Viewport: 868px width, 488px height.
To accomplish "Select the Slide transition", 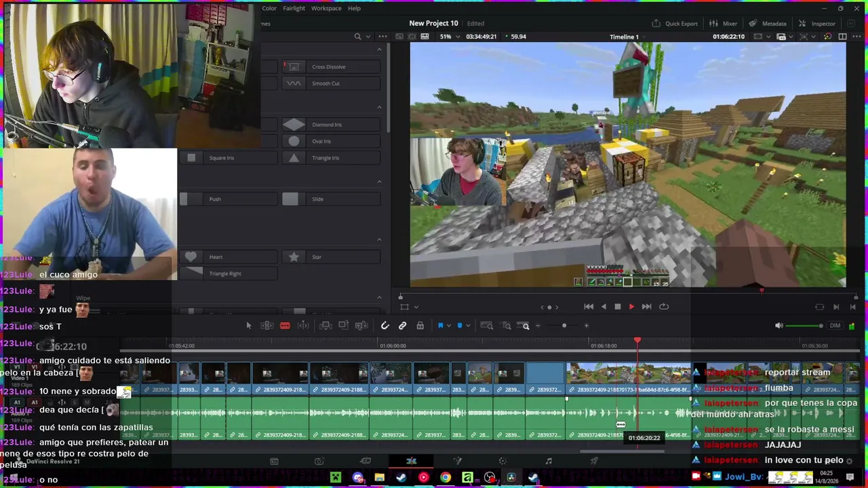I will pos(331,199).
